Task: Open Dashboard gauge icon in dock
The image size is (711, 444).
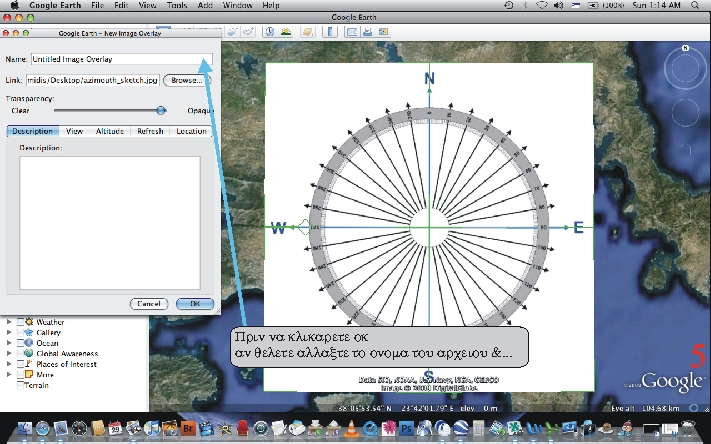Action: tap(79, 428)
